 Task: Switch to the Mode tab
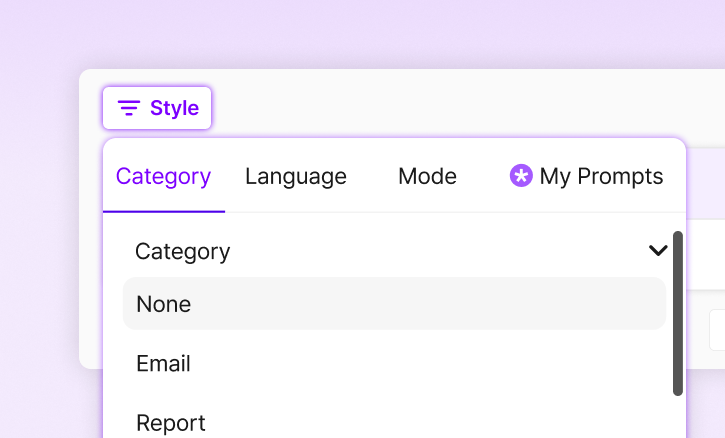(427, 177)
